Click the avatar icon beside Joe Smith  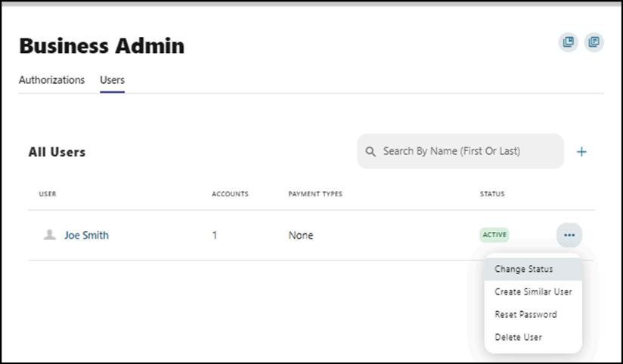(50, 235)
